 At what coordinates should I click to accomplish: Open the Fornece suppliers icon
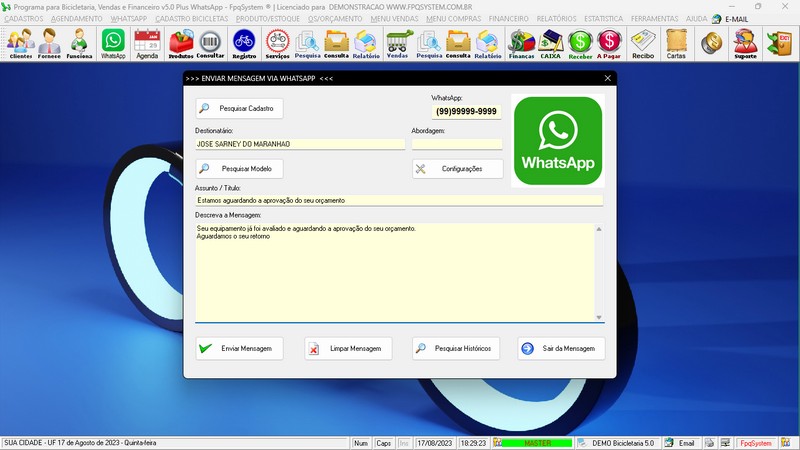(x=49, y=44)
